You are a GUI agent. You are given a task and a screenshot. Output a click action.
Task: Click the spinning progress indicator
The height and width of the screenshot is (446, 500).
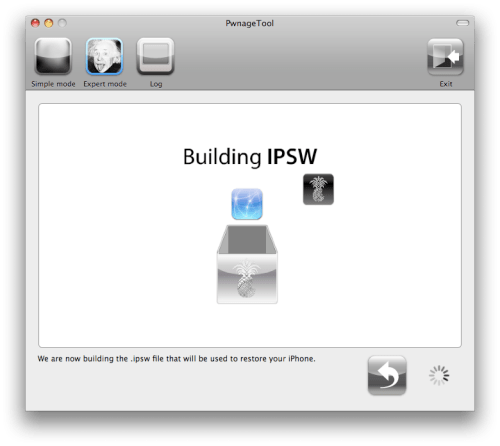(439, 375)
